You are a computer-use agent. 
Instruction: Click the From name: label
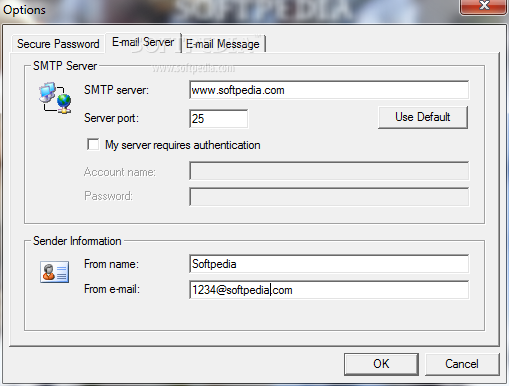[x=111, y=264]
